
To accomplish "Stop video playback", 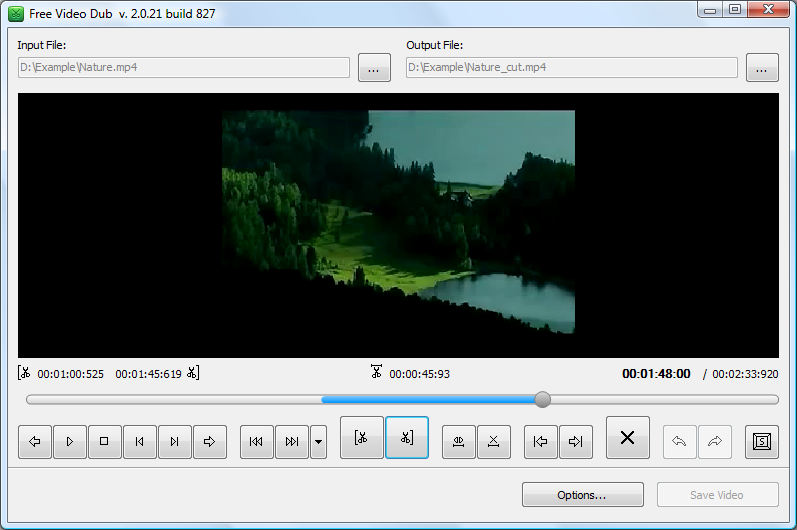I will point(104,442).
